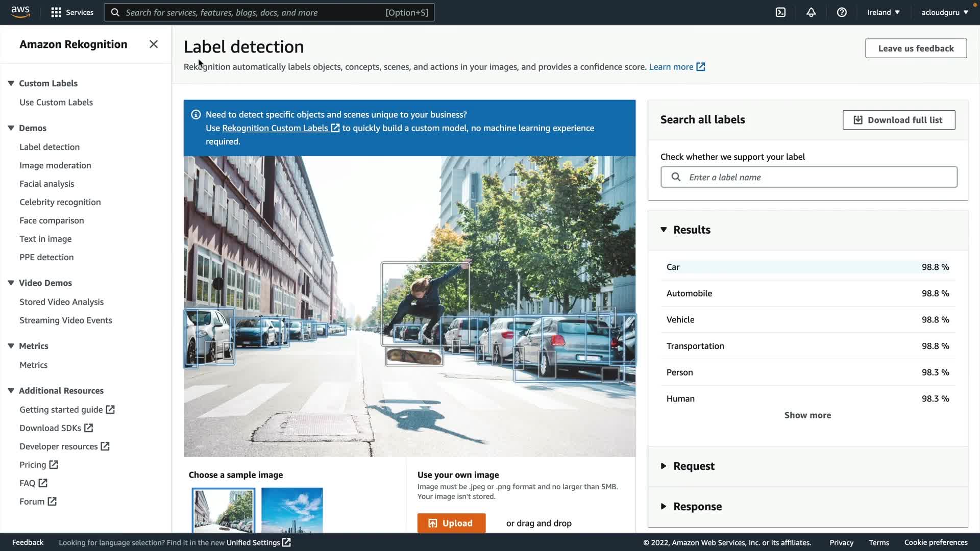Open the AWS CloudShell icon
Viewport: 980px width, 551px height.
tap(780, 12)
